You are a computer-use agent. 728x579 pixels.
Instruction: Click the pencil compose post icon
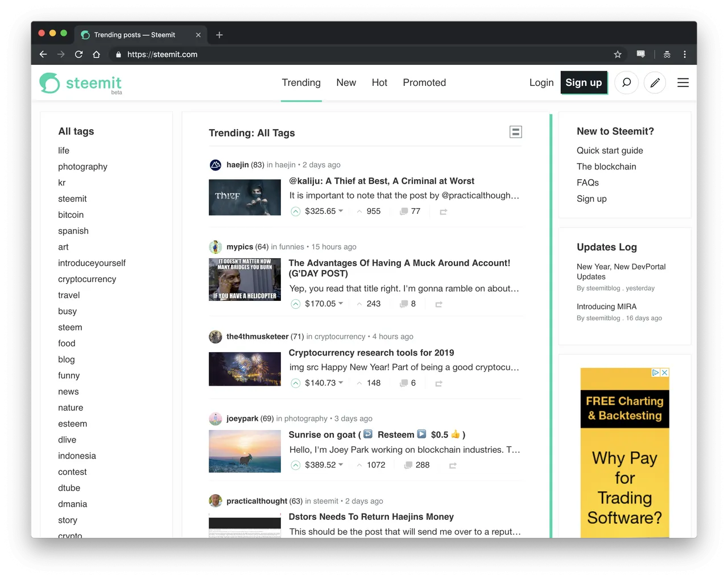655,83
